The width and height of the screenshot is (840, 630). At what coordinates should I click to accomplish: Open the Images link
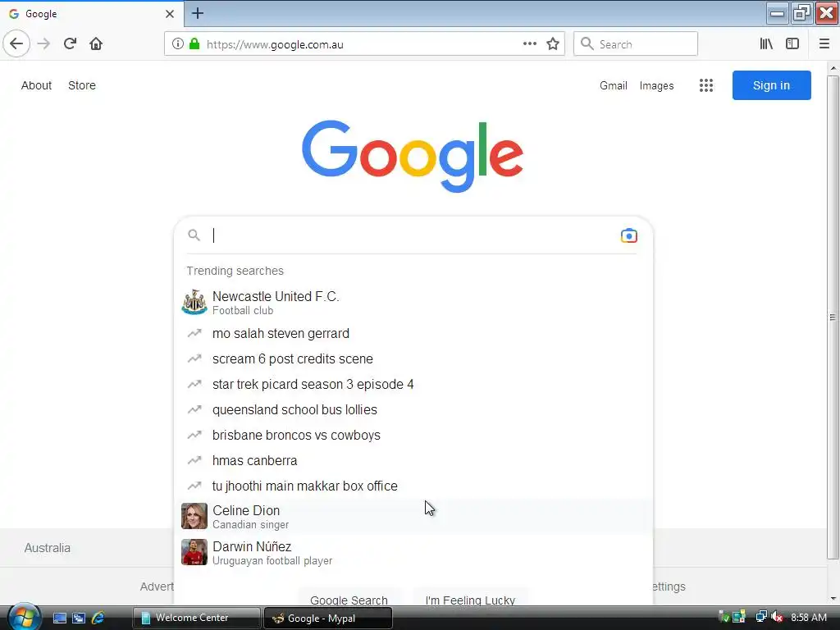[656, 85]
